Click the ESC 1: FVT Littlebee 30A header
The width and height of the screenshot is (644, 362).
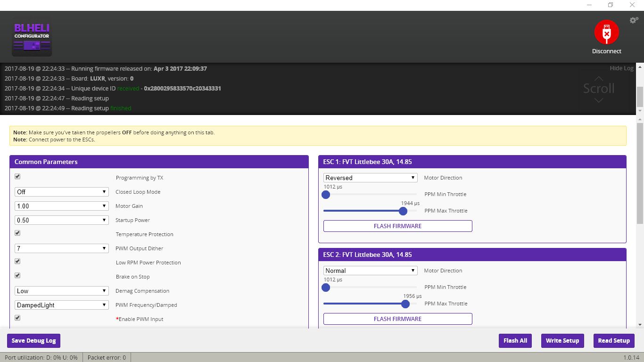pos(472,162)
